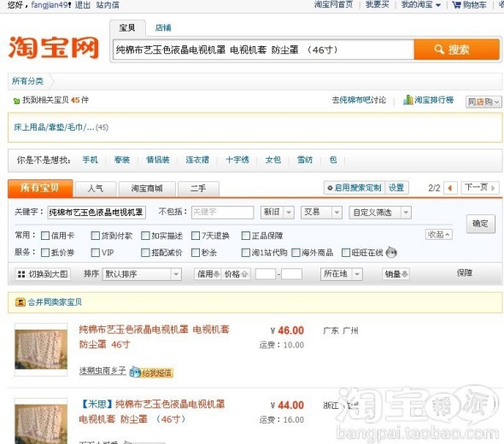Click the gear icon in 启用搜索定制
This screenshot has width=504, height=444.
click(330, 188)
